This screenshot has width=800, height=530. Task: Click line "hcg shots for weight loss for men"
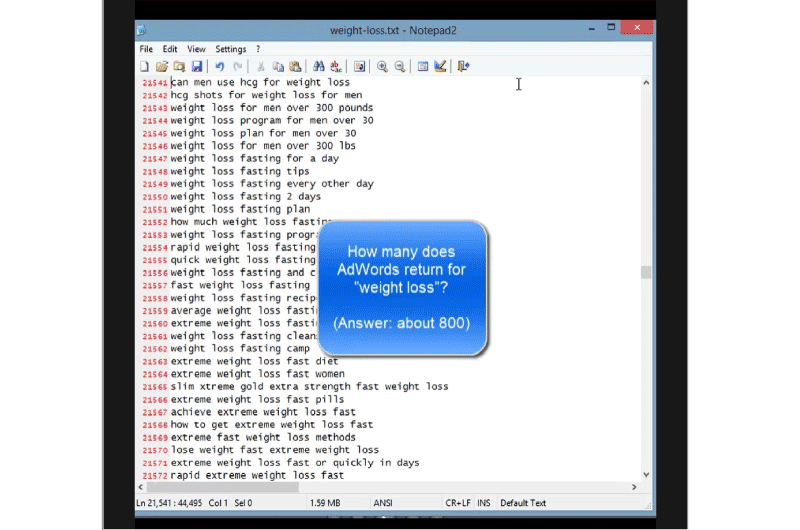tap(266, 95)
